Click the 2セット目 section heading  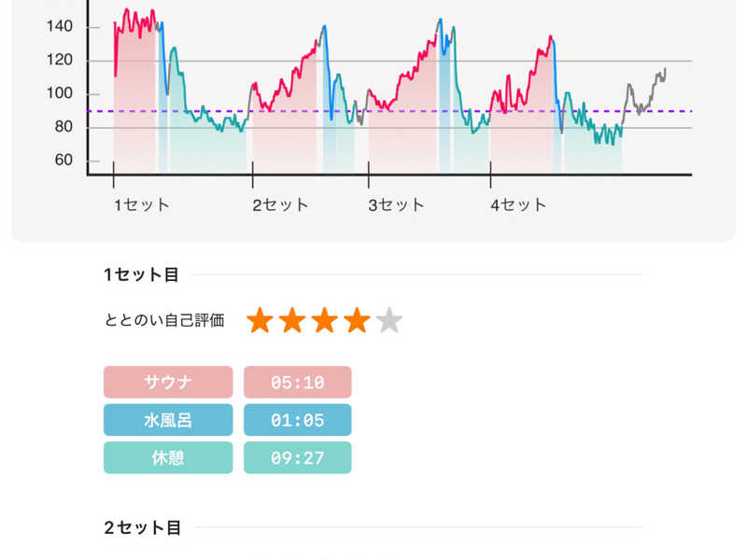coord(143,527)
